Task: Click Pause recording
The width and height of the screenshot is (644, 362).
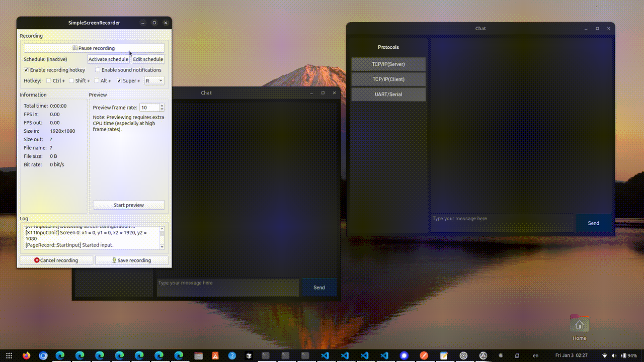Action: click(x=94, y=48)
